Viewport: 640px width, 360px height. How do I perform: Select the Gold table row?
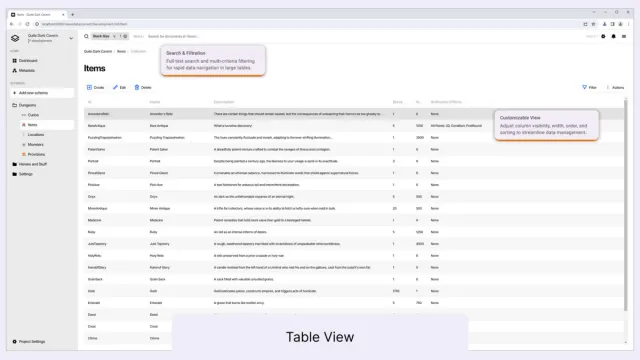click(353, 291)
